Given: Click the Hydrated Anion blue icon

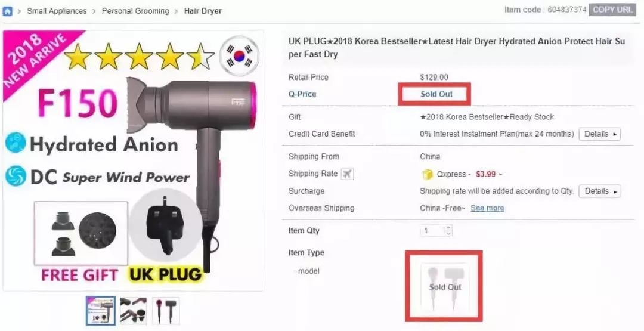Looking at the screenshot, I should 16,143.
